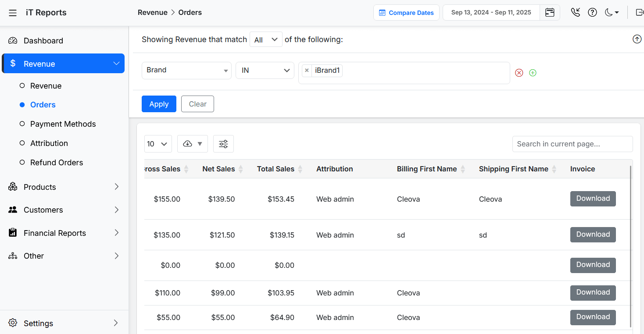Click the logout icon top right

(640, 12)
